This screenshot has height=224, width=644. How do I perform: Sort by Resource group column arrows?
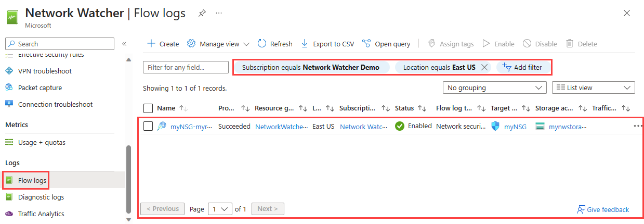(303, 108)
